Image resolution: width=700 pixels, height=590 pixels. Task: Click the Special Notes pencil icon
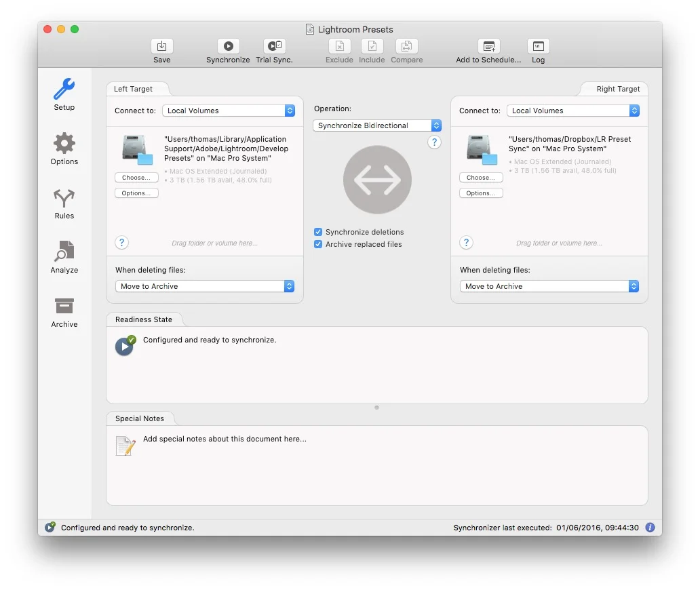125,446
